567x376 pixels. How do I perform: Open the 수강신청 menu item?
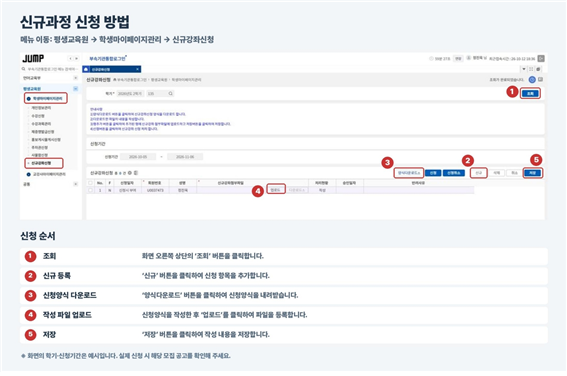pyautogui.click(x=38, y=116)
